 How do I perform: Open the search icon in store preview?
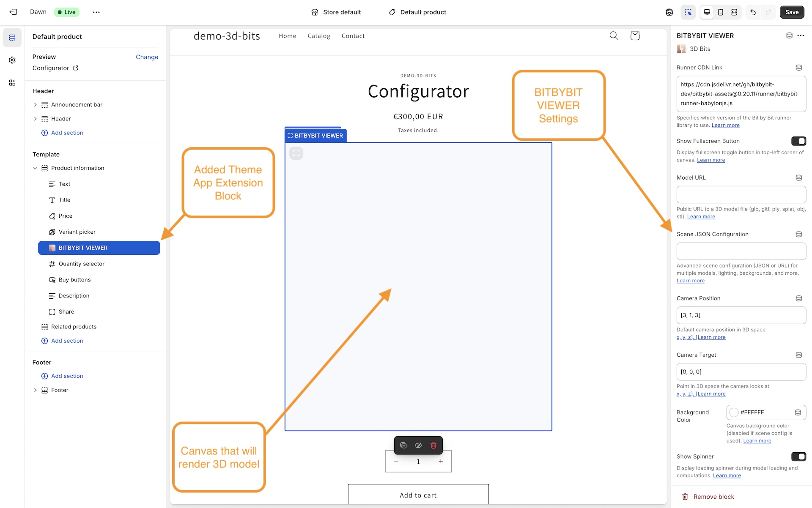click(614, 36)
